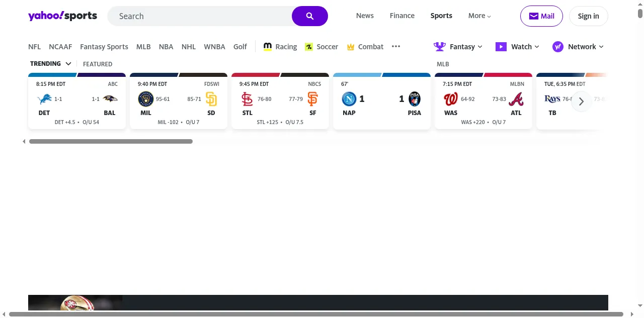This screenshot has width=644, height=318.
Task: Open the Soccer link label
Action: pos(328,47)
